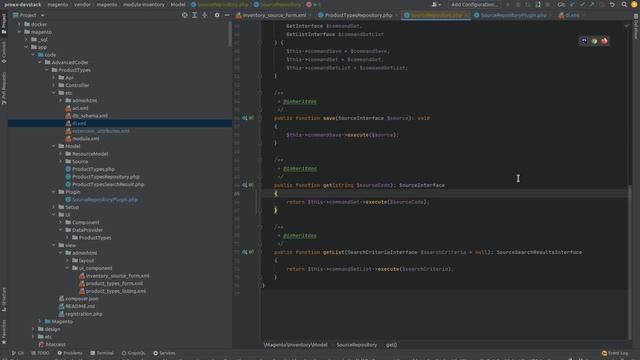The image size is (640, 360).
Task: Switch to ProductTypesRepository.php editor tab
Action: coord(355,15)
